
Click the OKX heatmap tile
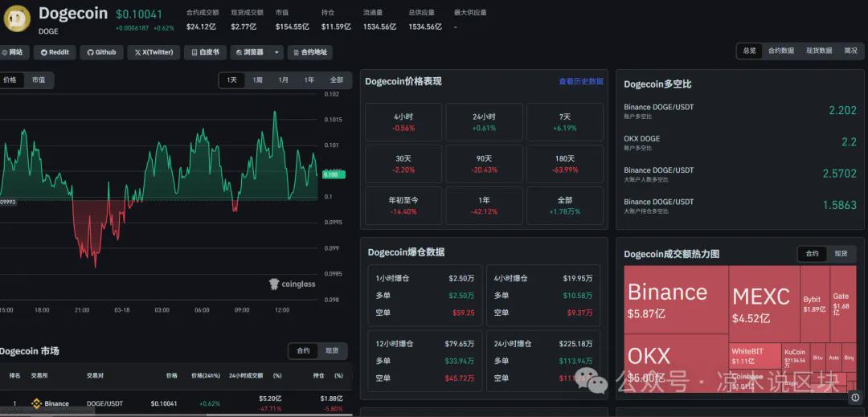point(676,365)
